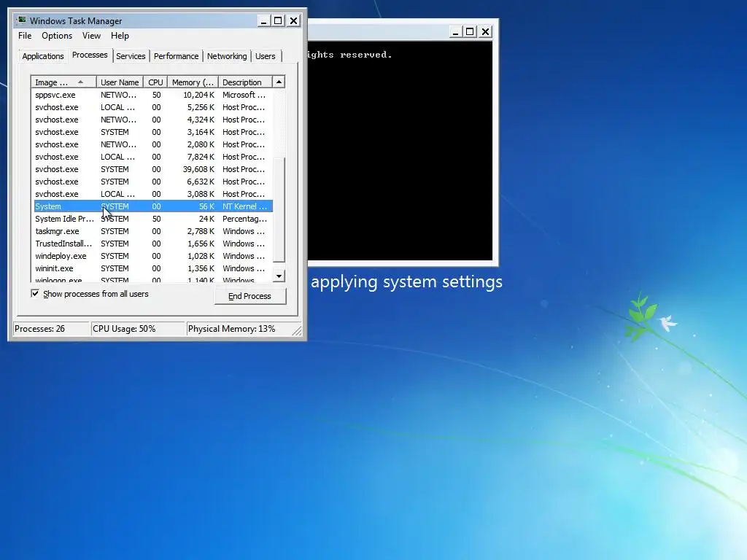Close the command prompt window

[x=485, y=32]
